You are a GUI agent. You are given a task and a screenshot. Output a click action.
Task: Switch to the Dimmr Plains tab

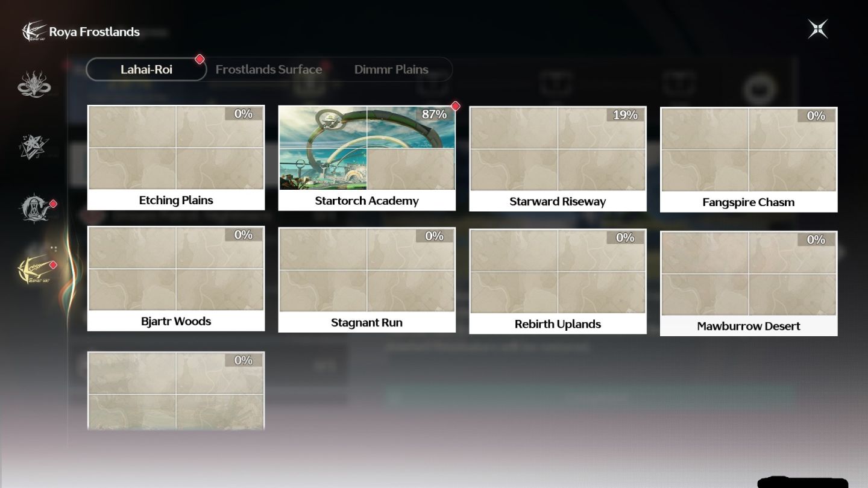tap(391, 69)
